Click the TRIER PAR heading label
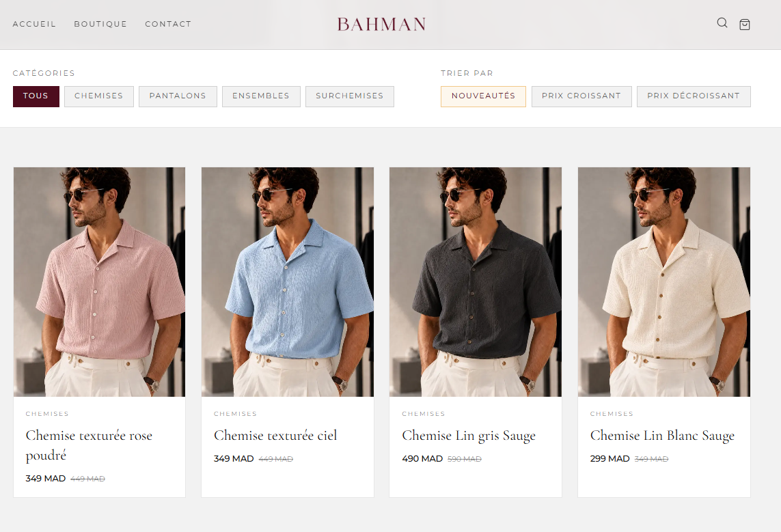Image resolution: width=781 pixels, height=532 pixels. (x=467, y=73)
